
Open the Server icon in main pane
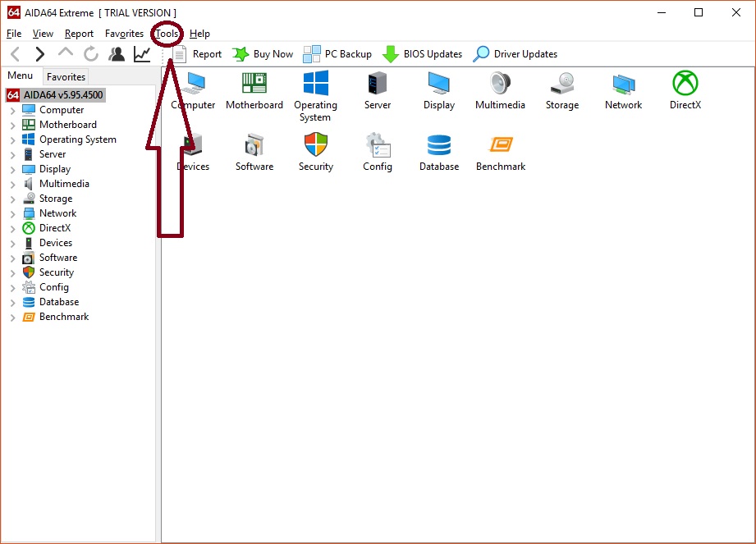coord(377,83)
